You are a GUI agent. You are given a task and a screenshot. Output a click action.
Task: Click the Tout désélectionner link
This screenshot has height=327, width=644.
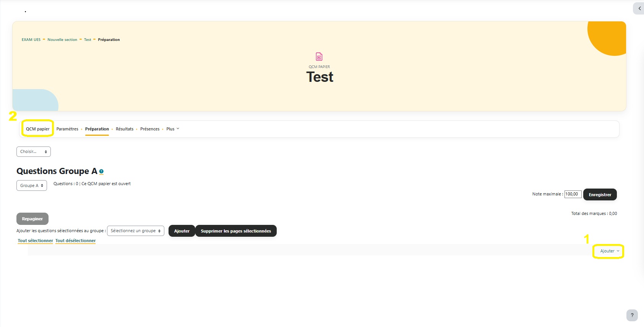76,241
